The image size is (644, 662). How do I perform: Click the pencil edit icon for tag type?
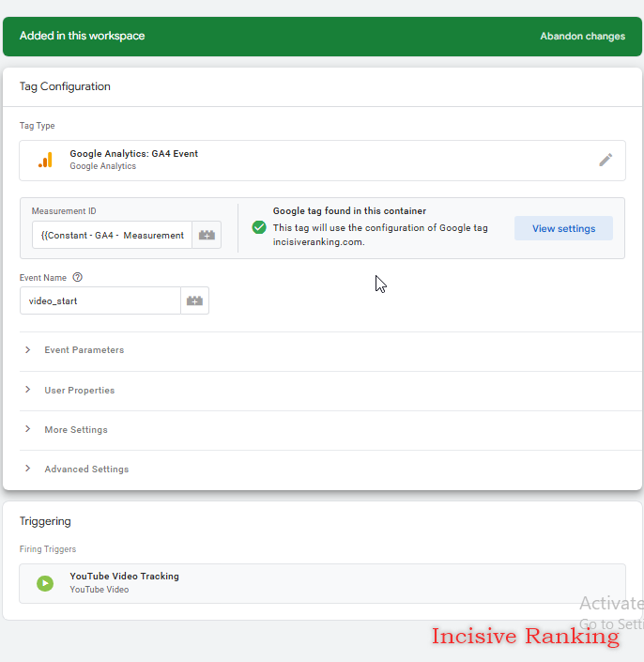click(606, 160)
